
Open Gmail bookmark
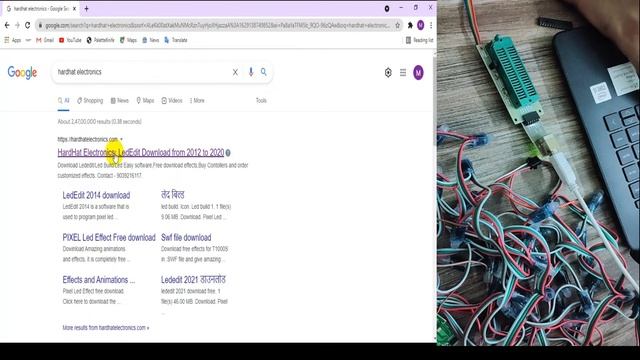click(45, 40)
